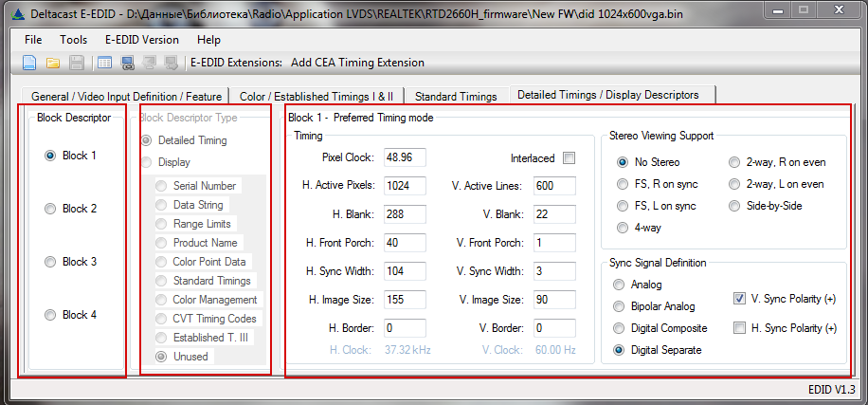Select Block 4 descriptor
The image size is (868, 405).
click(50, 315)
